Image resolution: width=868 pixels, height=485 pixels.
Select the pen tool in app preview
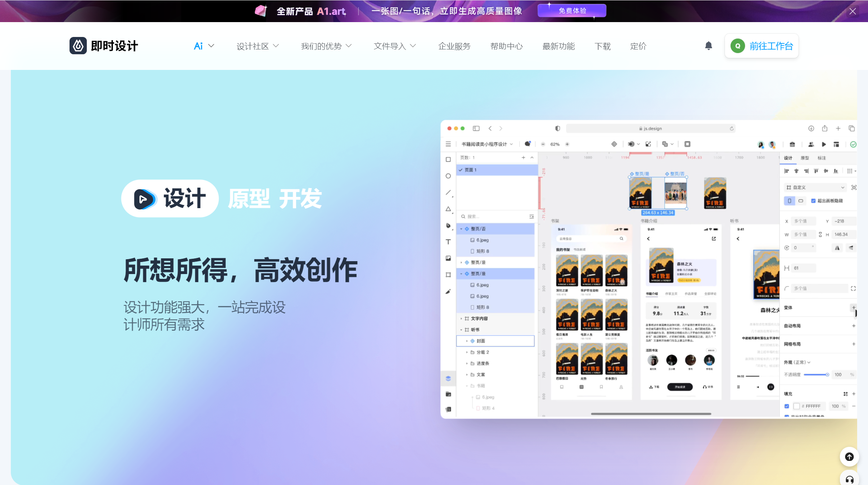[448, 225]
